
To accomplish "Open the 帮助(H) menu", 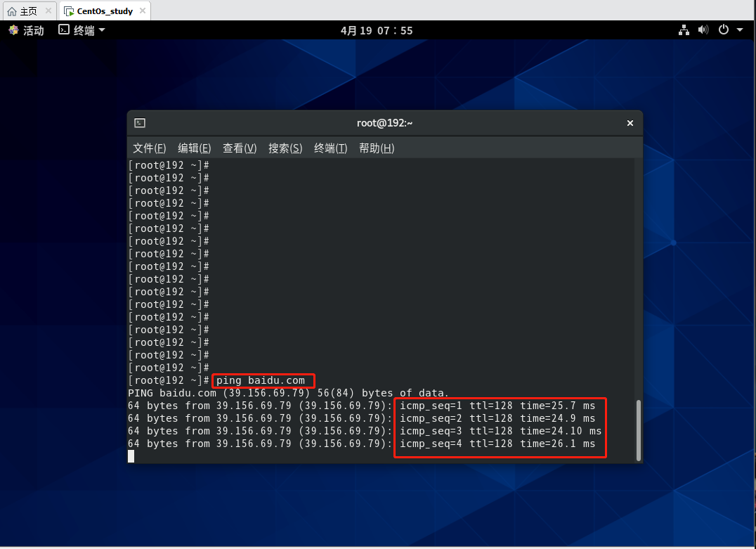I will click(376, 148).
